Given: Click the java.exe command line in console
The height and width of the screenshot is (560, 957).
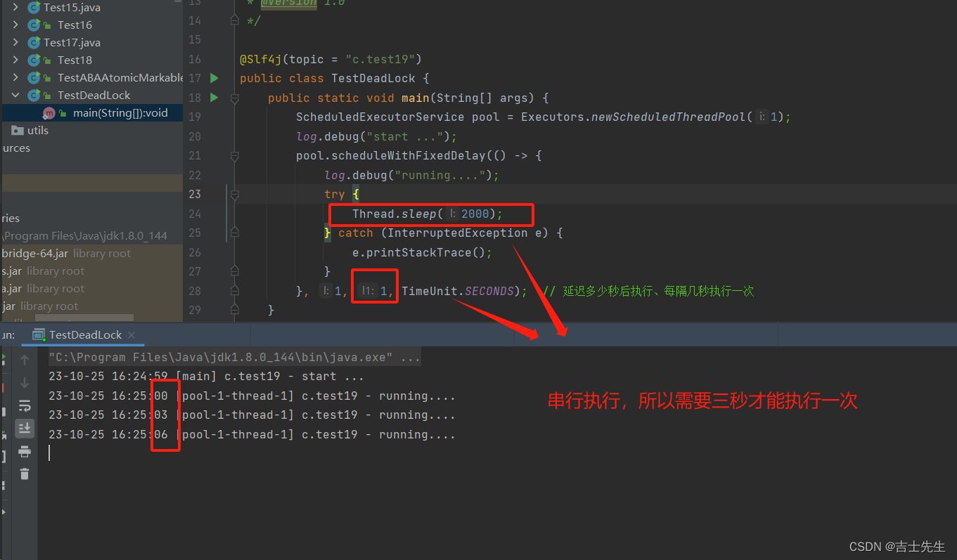Looking at the screenshot, I should [x=234, y=358].
